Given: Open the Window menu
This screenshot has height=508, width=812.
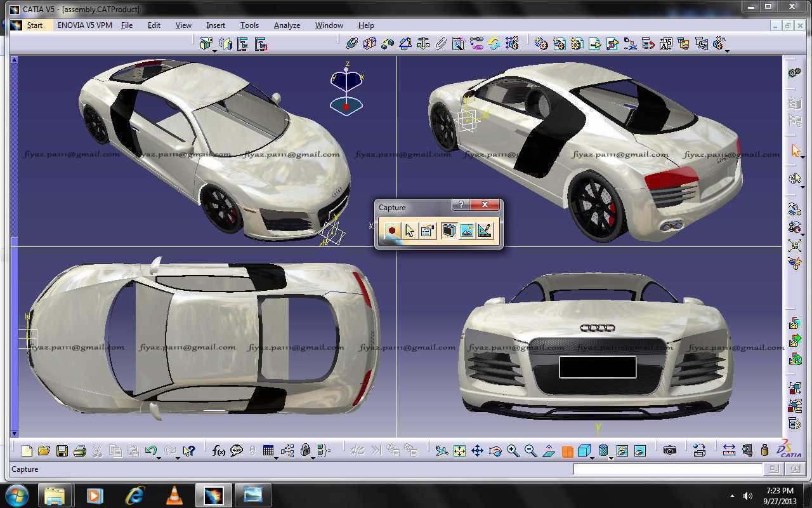Looking at the screenshot, I should [329, 25].
